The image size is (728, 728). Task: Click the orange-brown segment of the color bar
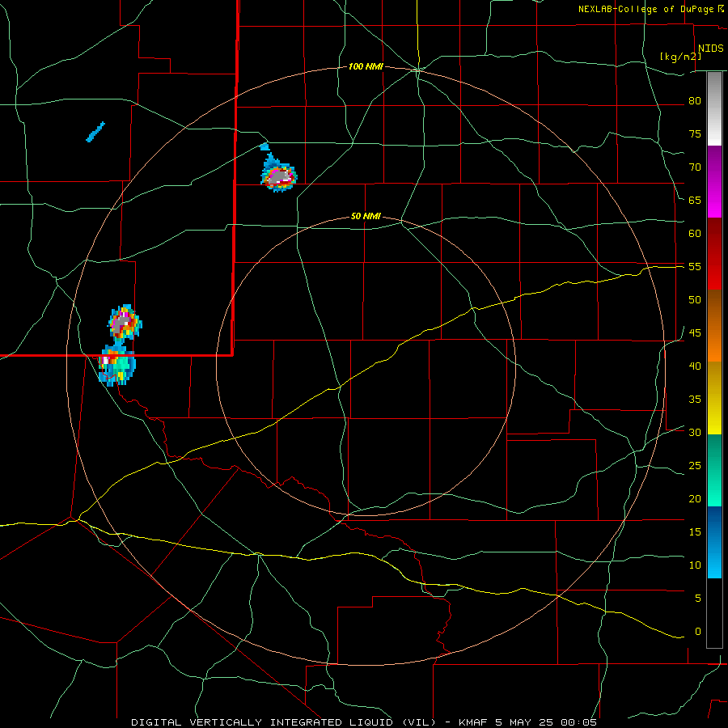tap(714, 326)
